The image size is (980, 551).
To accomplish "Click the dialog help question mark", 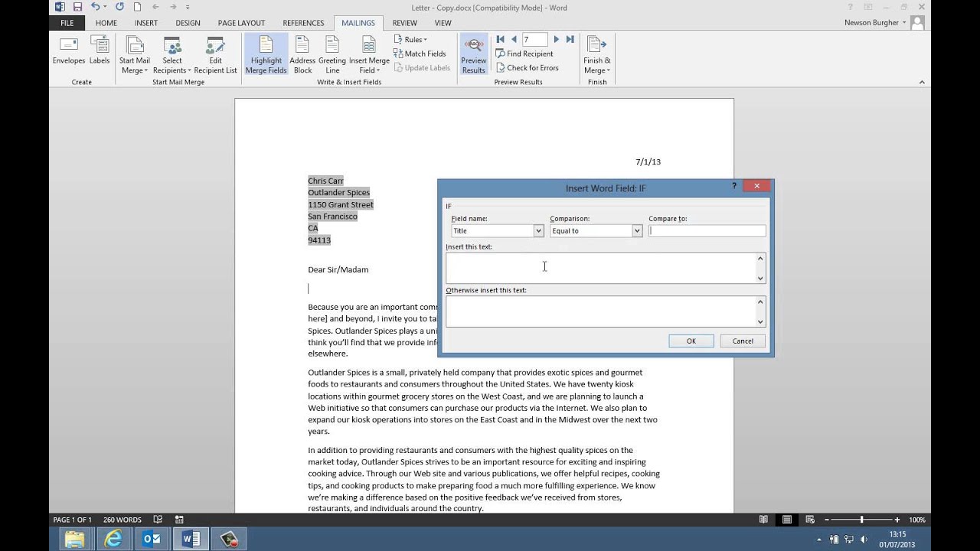I will [734, 186].
